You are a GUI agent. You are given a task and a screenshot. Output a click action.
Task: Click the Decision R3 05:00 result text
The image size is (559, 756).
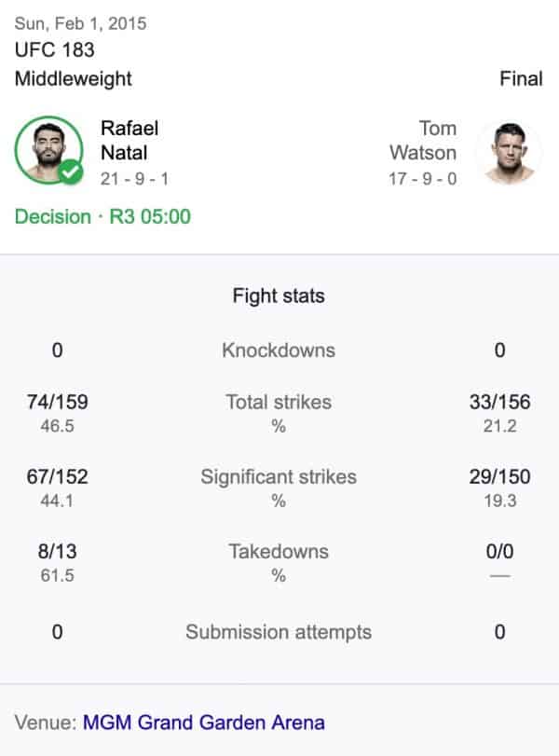click(x=102, y=216)
